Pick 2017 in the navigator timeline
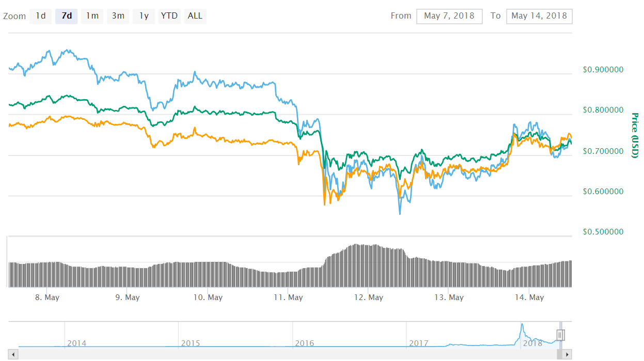The image size is (644, 361). (x=418, y=343)
